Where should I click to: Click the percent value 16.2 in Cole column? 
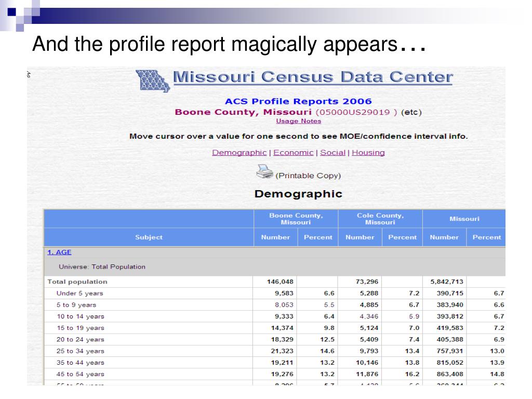coord(412,374)
